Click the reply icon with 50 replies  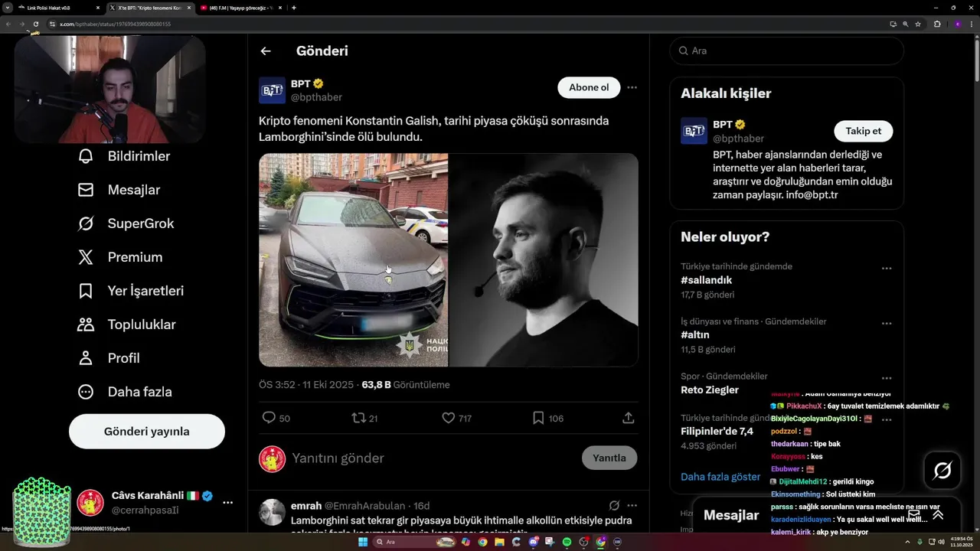269,418
